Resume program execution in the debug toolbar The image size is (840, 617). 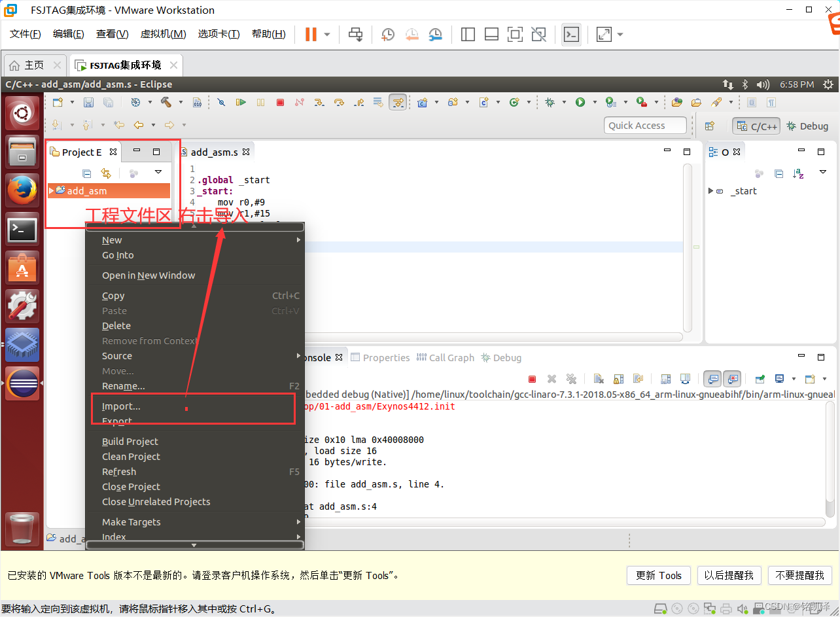coord(241,103)
